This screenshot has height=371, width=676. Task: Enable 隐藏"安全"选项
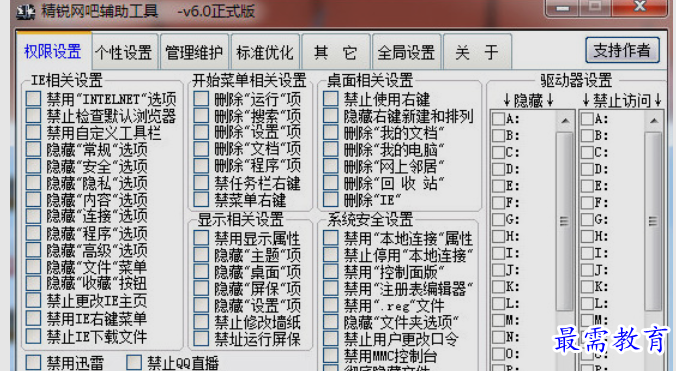(33, 166)
